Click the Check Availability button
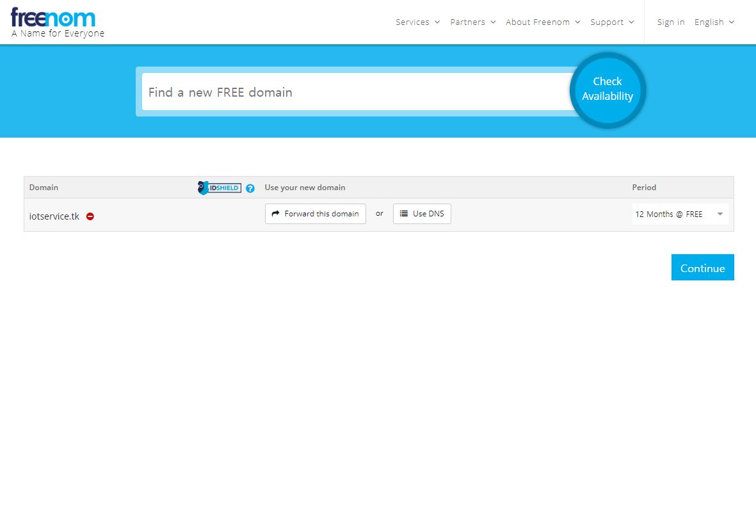 (607, 90)
